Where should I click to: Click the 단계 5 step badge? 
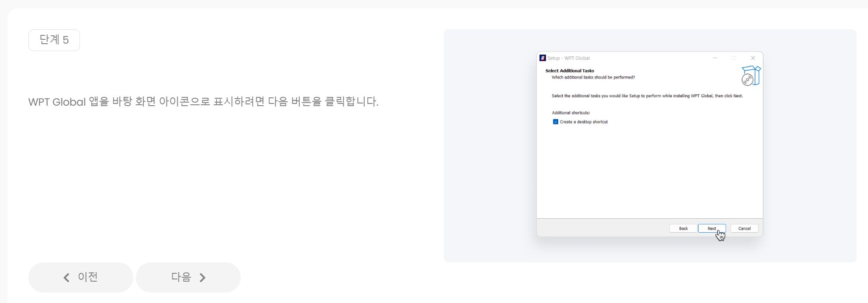coord(54,40)
